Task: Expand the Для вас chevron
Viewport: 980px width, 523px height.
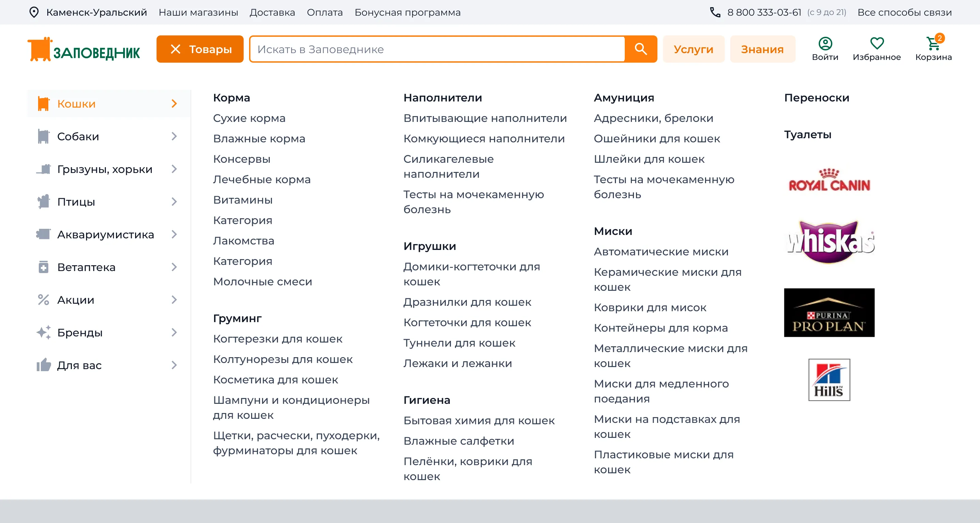Action: coord(174,365)
